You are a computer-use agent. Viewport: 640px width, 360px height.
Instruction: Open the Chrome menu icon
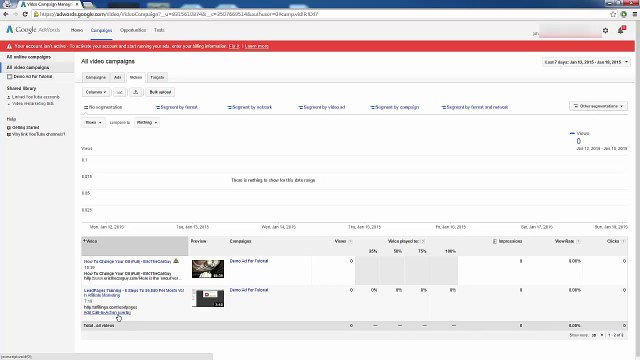tap(635, 14)
